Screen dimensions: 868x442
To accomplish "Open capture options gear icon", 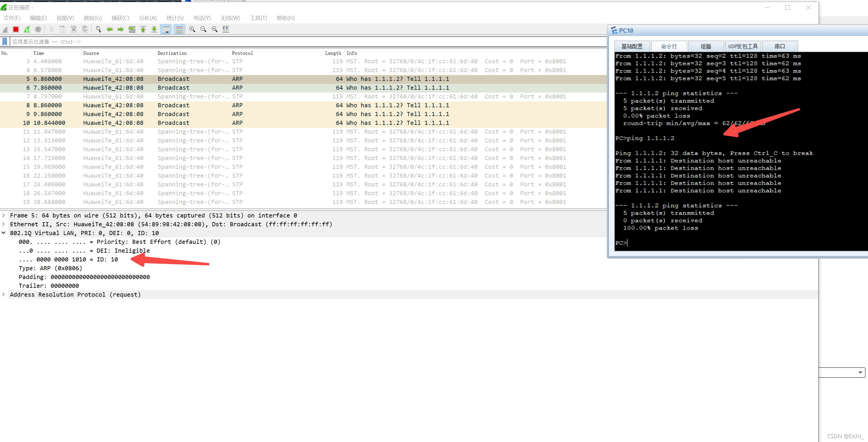I will 38,29.
